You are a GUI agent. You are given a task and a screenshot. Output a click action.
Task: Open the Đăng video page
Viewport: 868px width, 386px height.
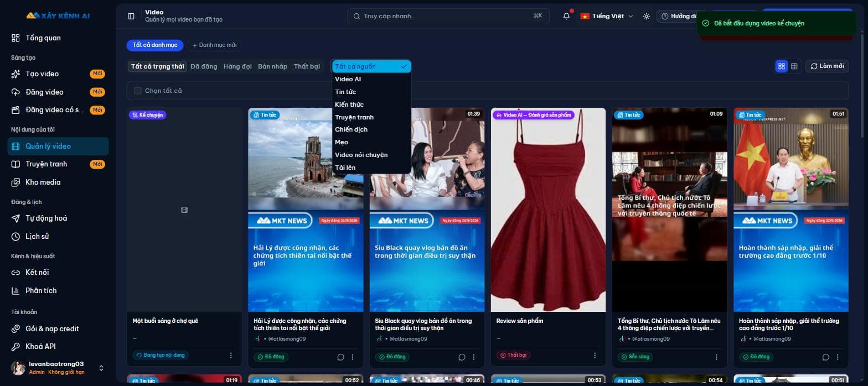tap(58, 92)
